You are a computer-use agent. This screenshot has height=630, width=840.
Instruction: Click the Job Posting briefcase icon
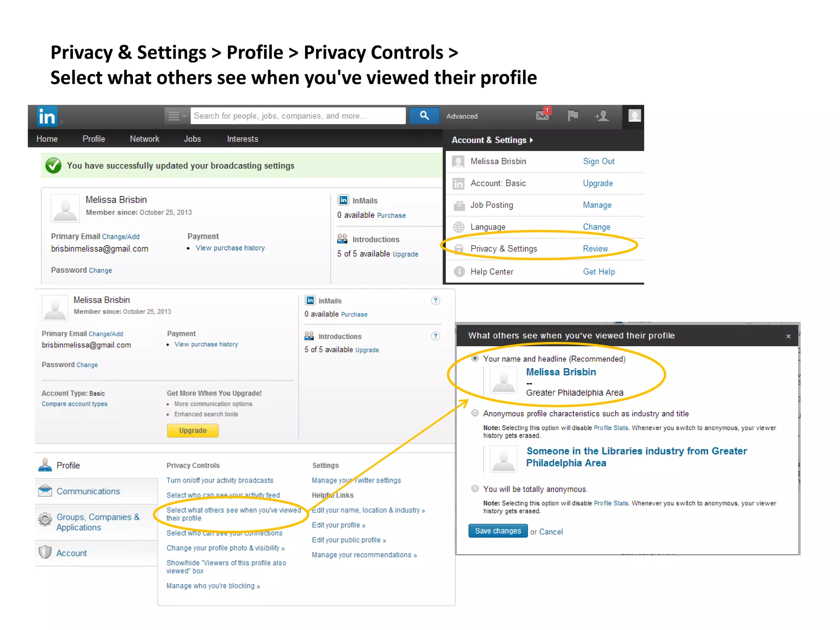[459, 205]
